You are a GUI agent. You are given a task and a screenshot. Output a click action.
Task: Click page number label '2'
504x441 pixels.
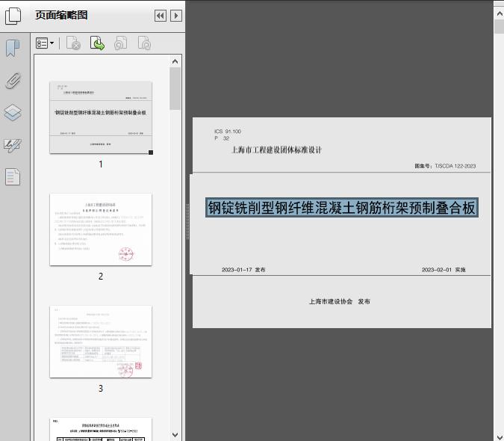pos(101,277)
